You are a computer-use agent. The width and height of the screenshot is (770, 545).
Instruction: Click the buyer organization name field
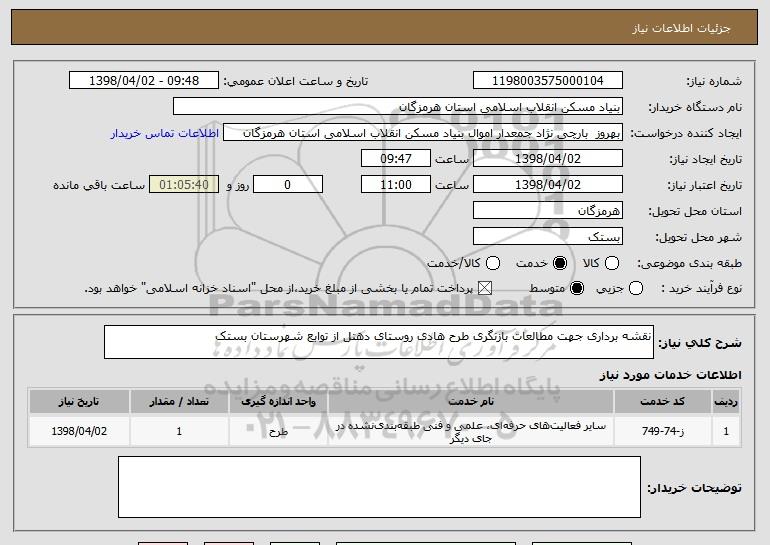pos(398,107)
